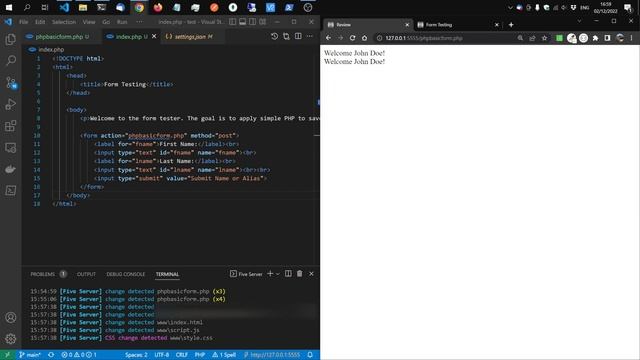Change indentation via Spaces: 2
Viewport: 640px width, 360px height.
pos(136,355)
